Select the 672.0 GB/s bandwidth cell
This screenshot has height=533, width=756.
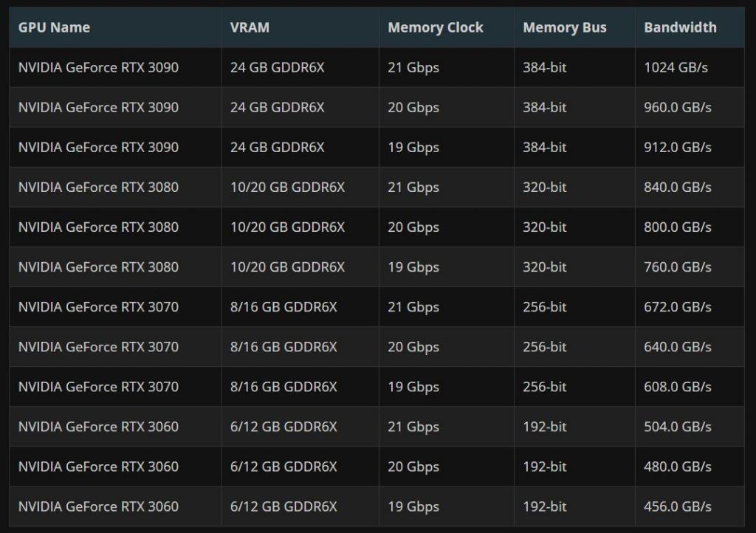[677, 306]
